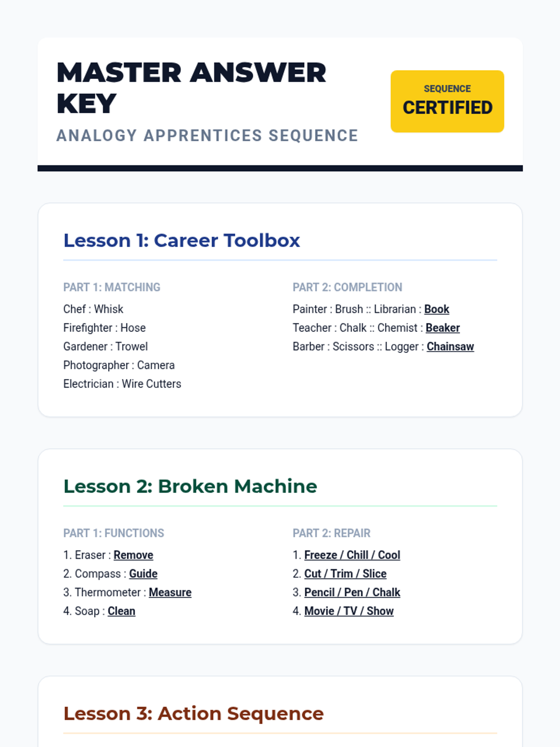Screen dimensions: 560x747
Task: Click the underlined Clean answer for Soap
Action: tap(121, 611)
